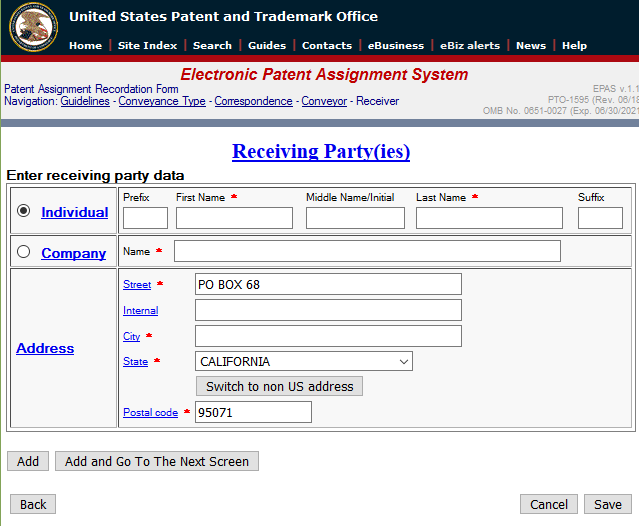Viewport: 639px width, 526px height.
Task: Go to the Guidelines navigation link
Action: (85, 101)
